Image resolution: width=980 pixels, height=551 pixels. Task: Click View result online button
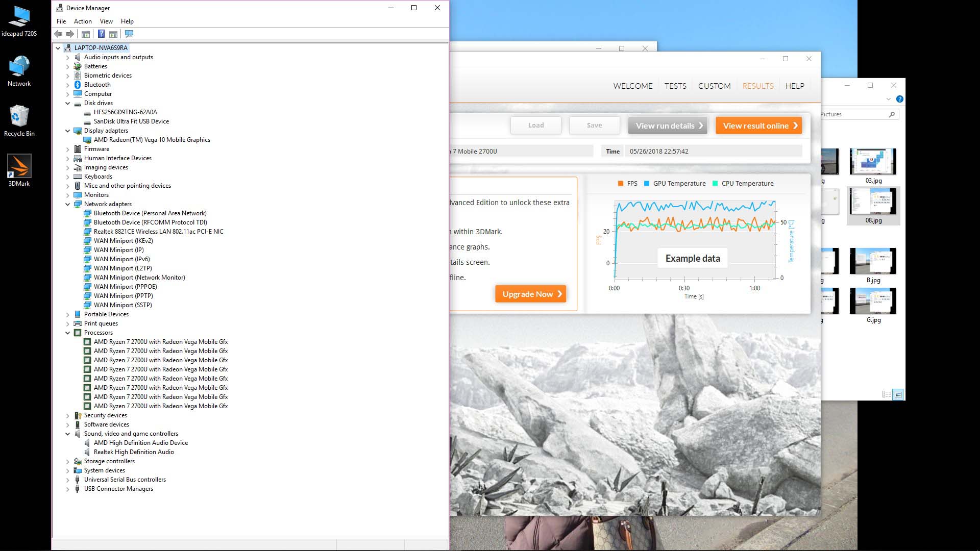coord(758,126)
